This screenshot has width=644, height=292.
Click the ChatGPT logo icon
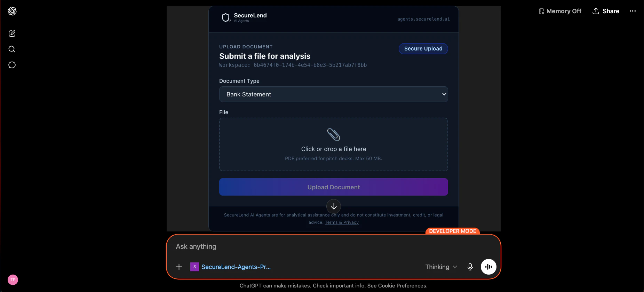(12, 11)
